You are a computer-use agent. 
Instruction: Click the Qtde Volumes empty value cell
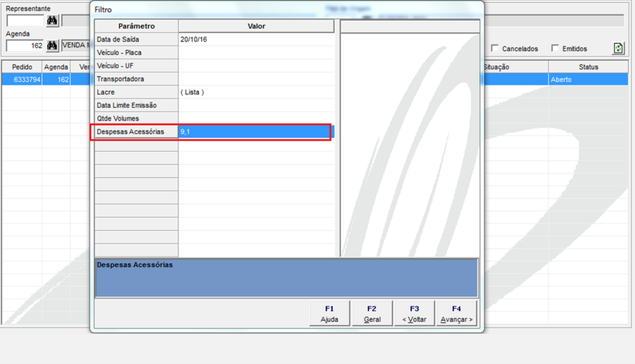(x=256, y=119)
